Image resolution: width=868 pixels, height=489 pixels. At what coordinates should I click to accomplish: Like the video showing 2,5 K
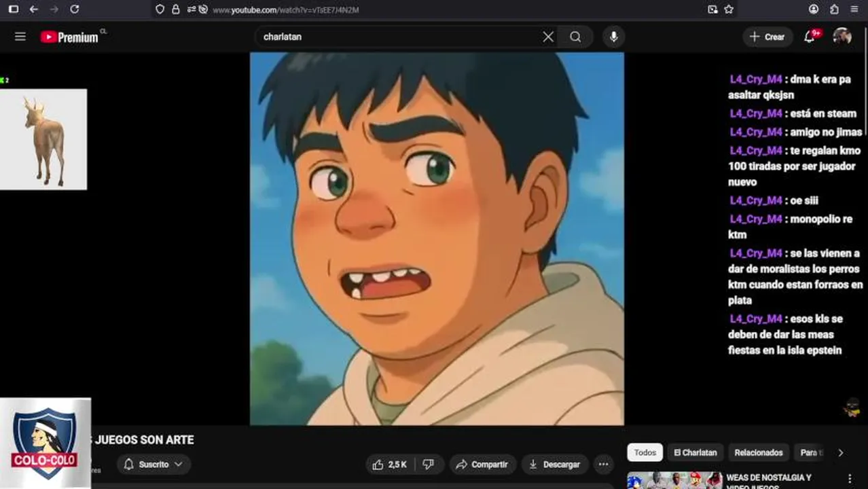point(390,465)
